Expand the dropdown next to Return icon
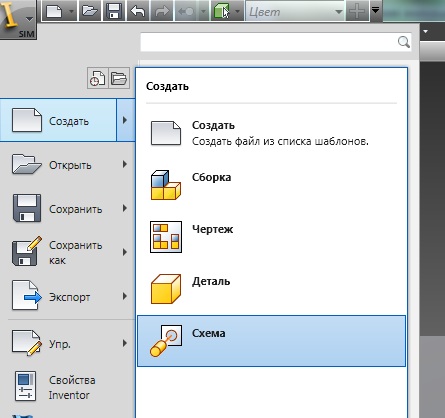This screenshot has width=445, height=418. coord(203,12)
